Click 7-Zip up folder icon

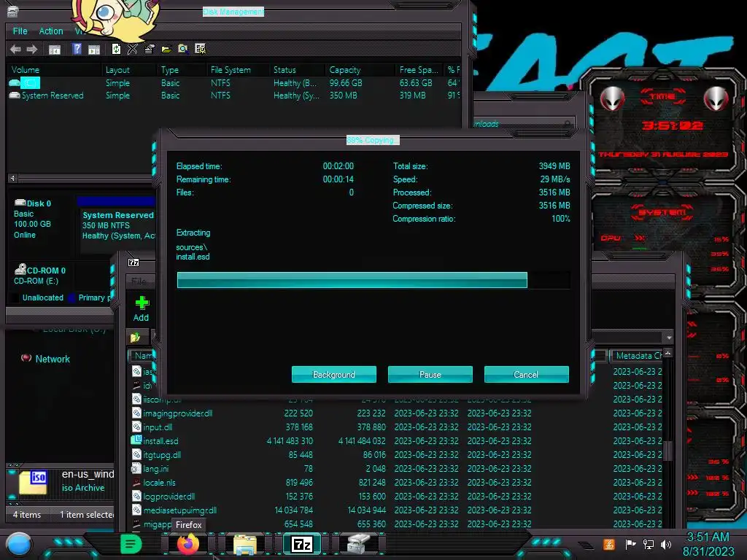point(135,337)
